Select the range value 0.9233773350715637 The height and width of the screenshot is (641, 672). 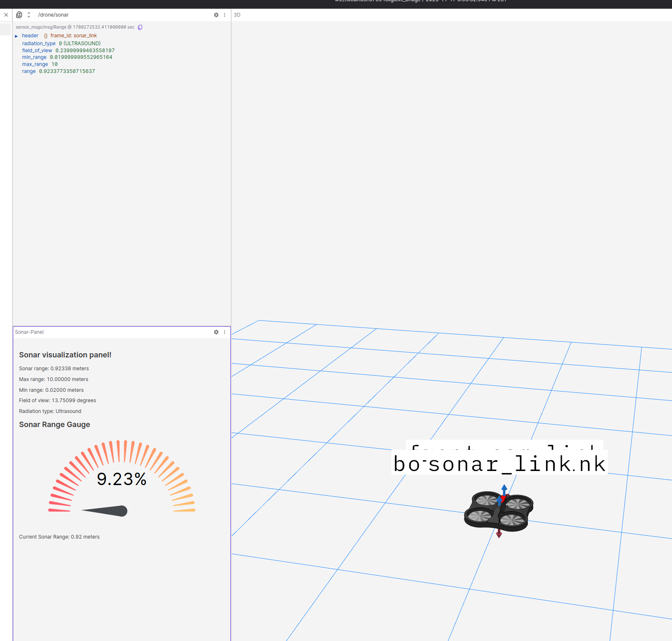(68, 71)
